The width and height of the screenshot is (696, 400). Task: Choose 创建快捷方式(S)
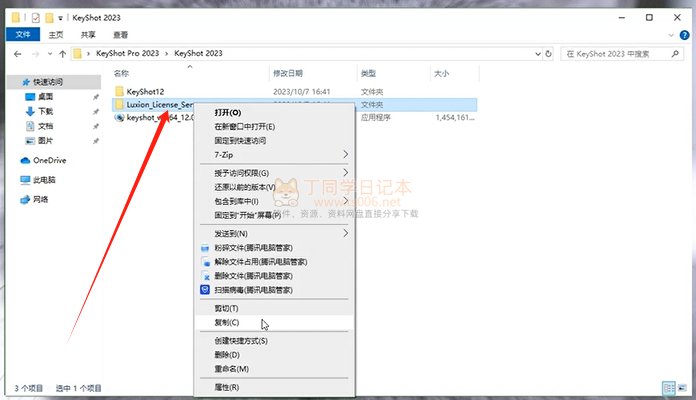(x=241, y=341)
